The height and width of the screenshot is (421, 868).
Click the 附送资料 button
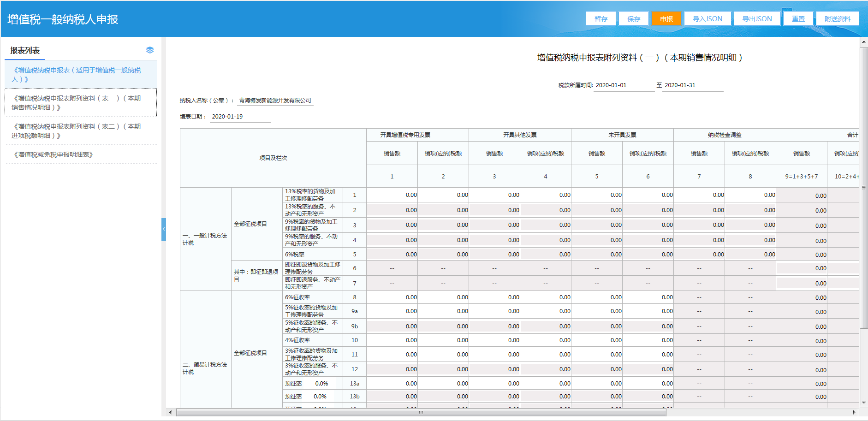837,19
